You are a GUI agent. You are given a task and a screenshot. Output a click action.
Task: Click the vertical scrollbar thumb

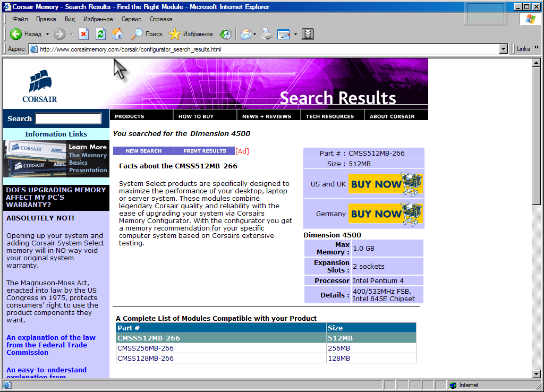537,135
